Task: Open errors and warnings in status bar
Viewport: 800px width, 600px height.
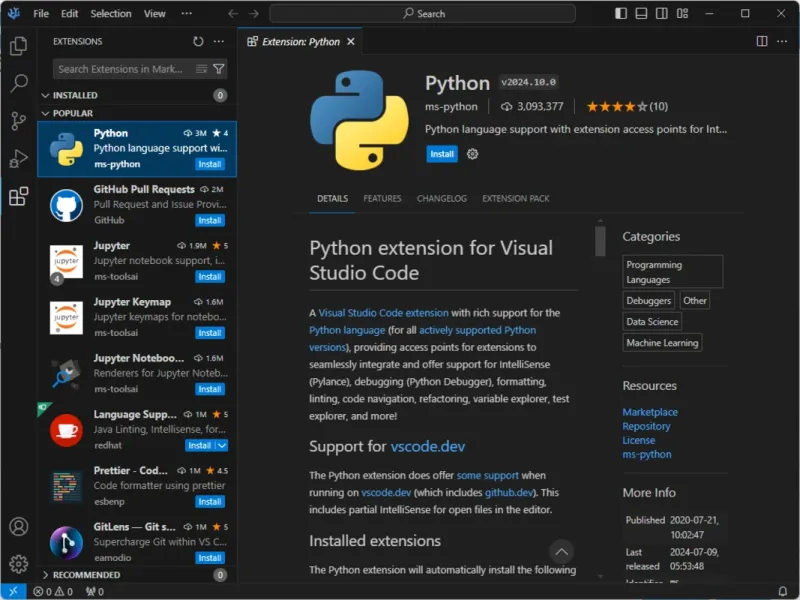Action: coord(53,591)
